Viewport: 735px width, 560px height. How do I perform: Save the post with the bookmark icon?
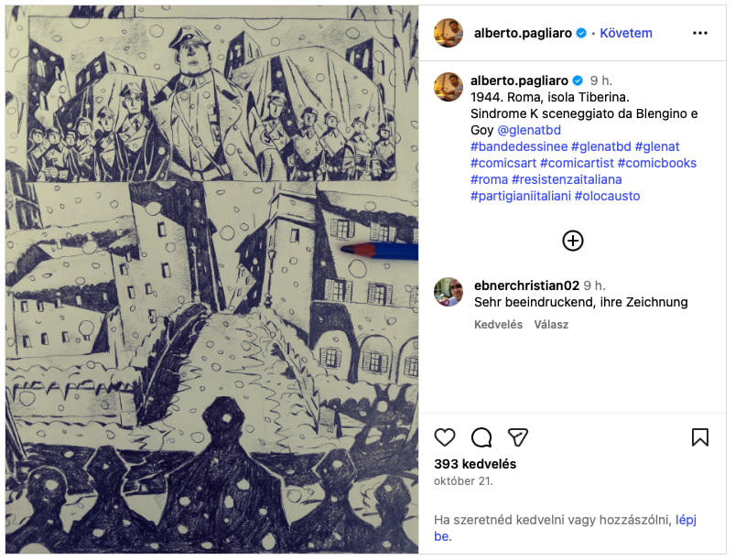[x=700, y=437]
